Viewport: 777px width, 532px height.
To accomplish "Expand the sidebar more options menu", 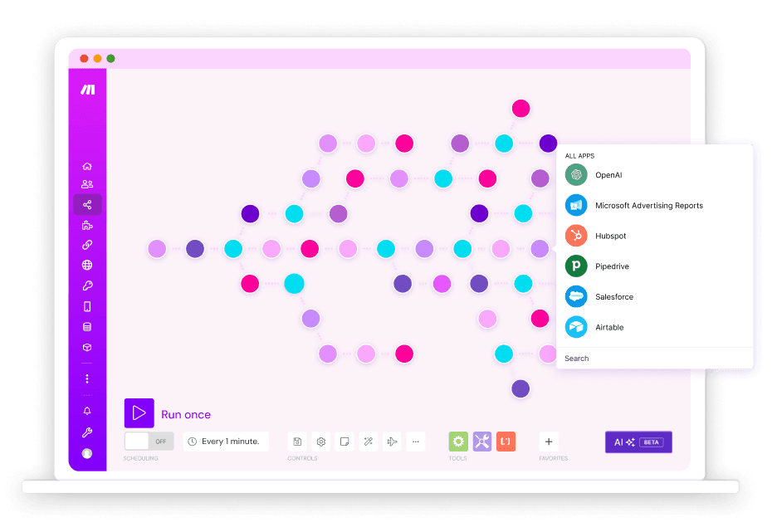I will point(87,378).
